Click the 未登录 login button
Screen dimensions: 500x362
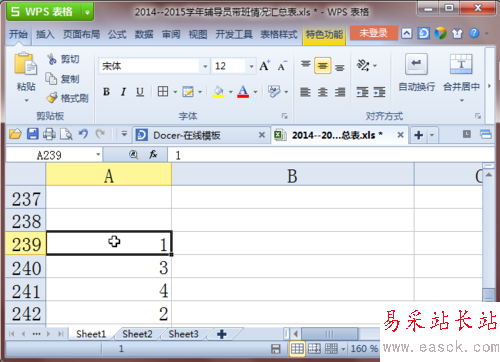[x=373, y=33]
